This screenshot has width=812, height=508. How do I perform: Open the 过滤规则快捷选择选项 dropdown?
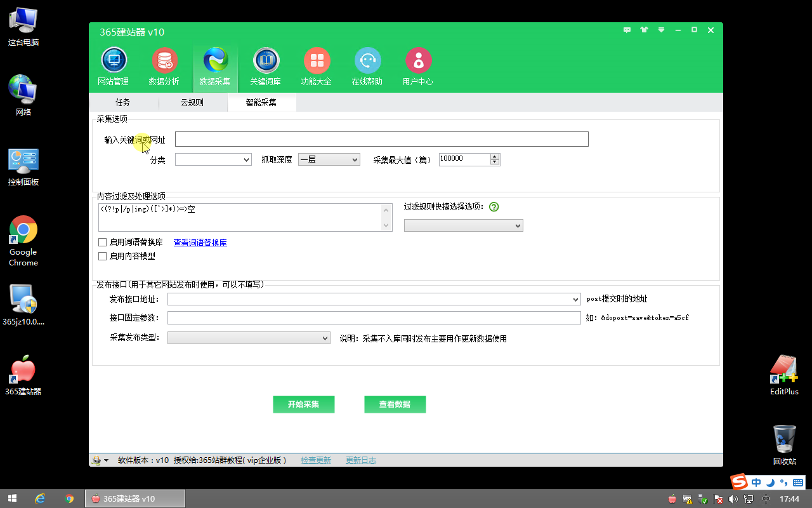pos(464,225)
